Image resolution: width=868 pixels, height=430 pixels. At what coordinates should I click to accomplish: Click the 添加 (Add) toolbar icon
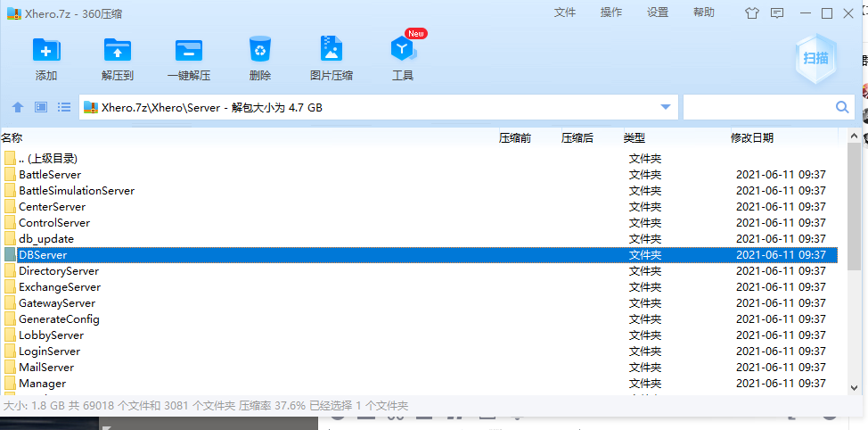[46, 50]
